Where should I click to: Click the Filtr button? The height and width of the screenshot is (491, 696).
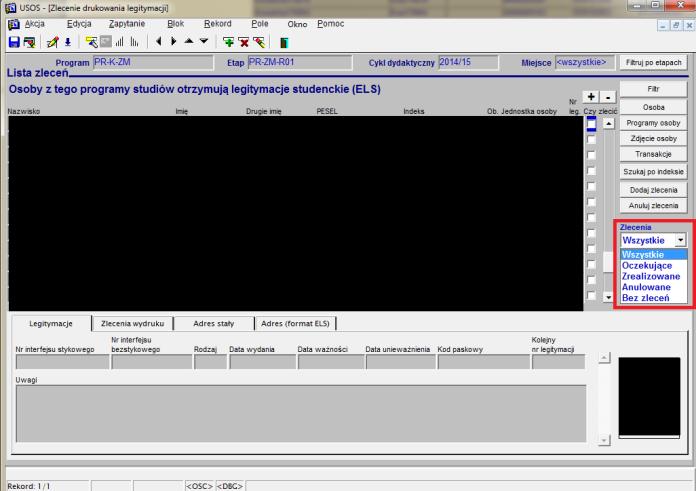click(653, 89)
